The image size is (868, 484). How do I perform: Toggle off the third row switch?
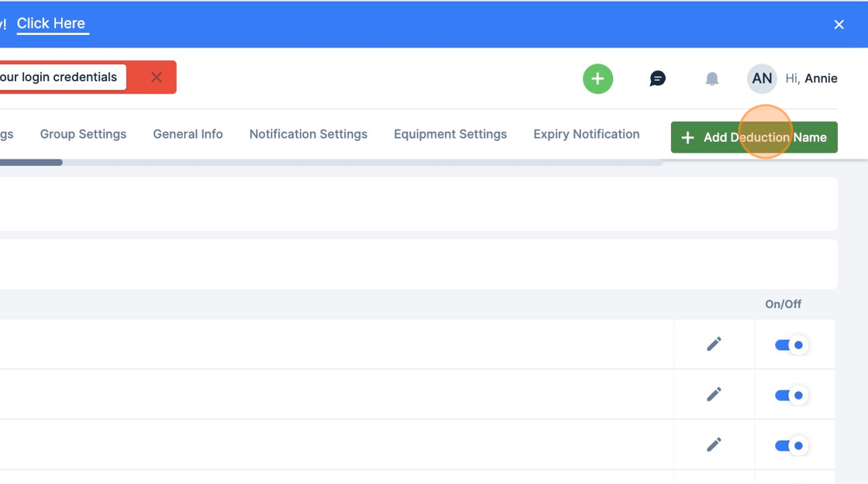[791, 445]
